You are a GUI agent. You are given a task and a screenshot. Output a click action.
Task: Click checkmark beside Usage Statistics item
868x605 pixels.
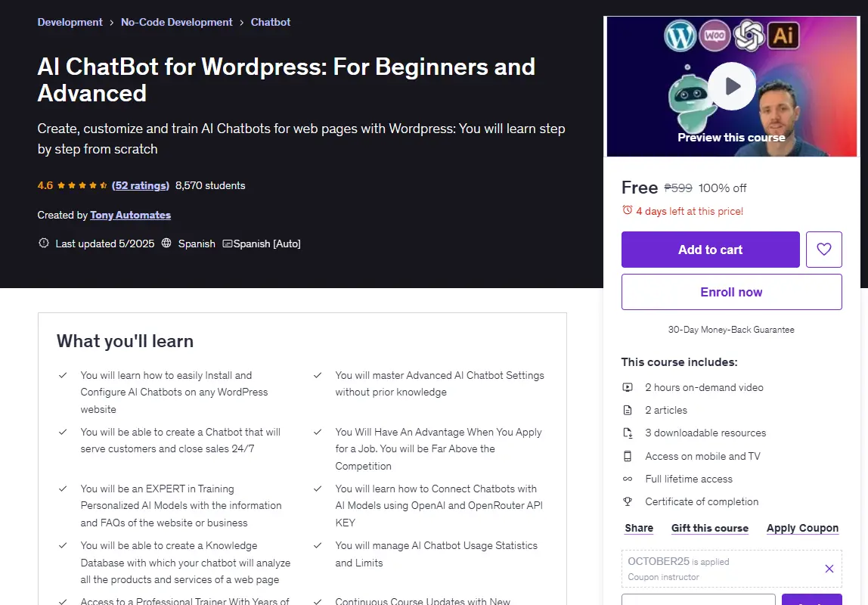pyautogui.click(x=318, y=545)
